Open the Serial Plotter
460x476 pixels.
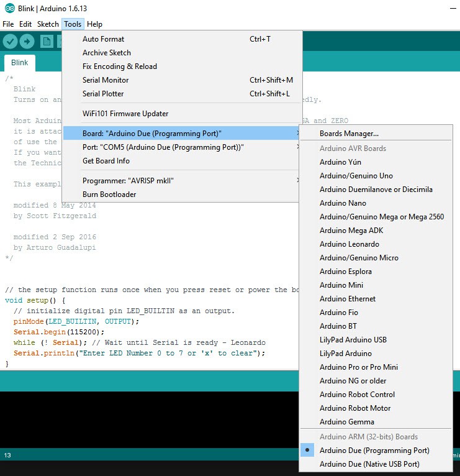(181, 93)
